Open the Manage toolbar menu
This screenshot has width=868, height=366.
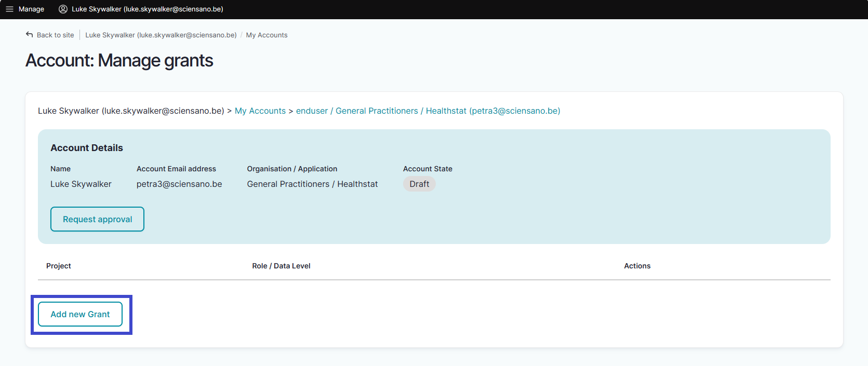[x=31, y=9]
